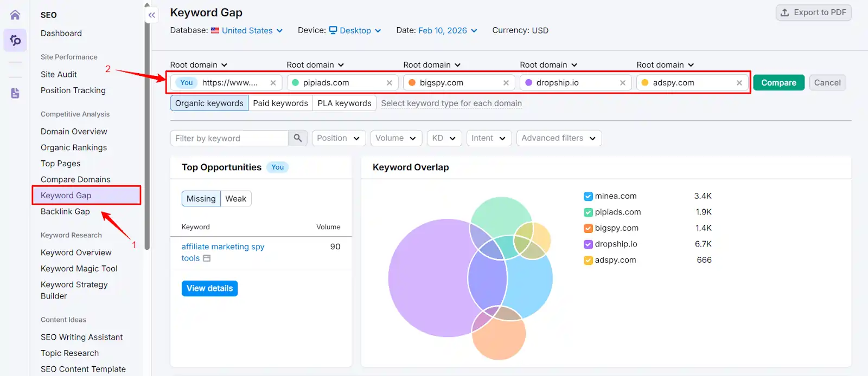
Task: Switch Top Opportunities to Missing
Action: coord(201,199)
